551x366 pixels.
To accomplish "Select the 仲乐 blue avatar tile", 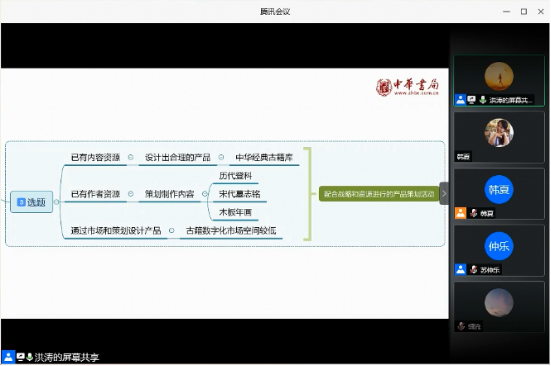I will point(499,246).
